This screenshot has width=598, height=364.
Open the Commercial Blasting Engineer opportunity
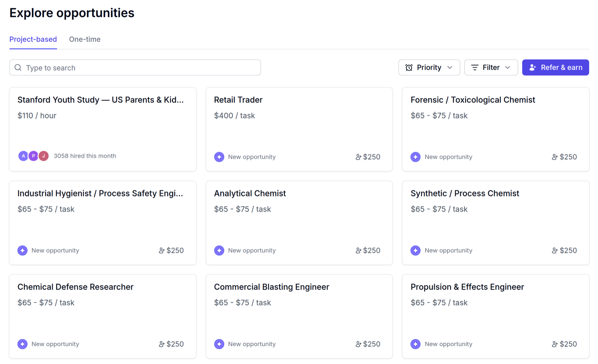tap(299, 317)
